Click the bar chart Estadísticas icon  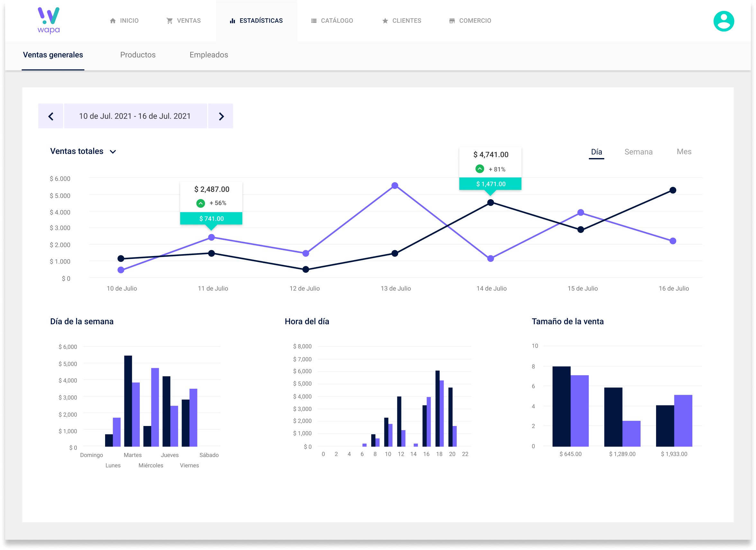tap(232, 21)
